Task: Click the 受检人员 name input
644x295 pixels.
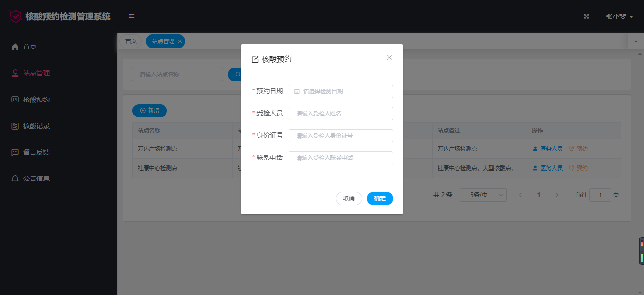Action: click(x=341, y=114)
